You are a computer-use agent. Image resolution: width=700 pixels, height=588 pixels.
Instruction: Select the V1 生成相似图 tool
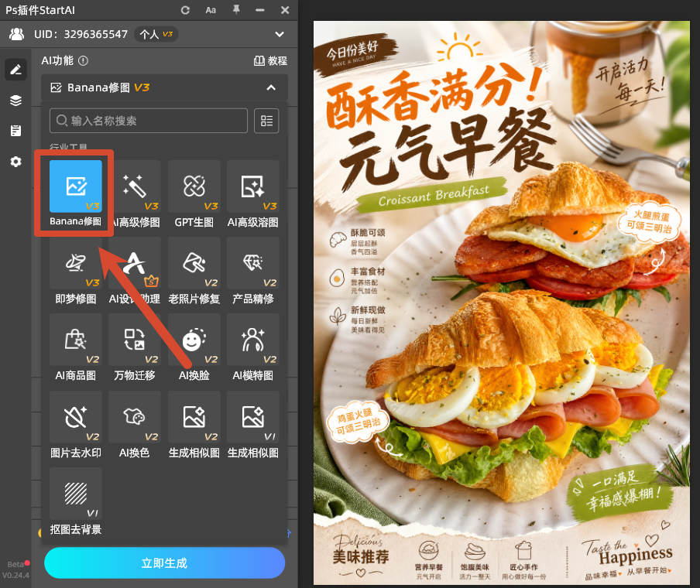(252, 425)
